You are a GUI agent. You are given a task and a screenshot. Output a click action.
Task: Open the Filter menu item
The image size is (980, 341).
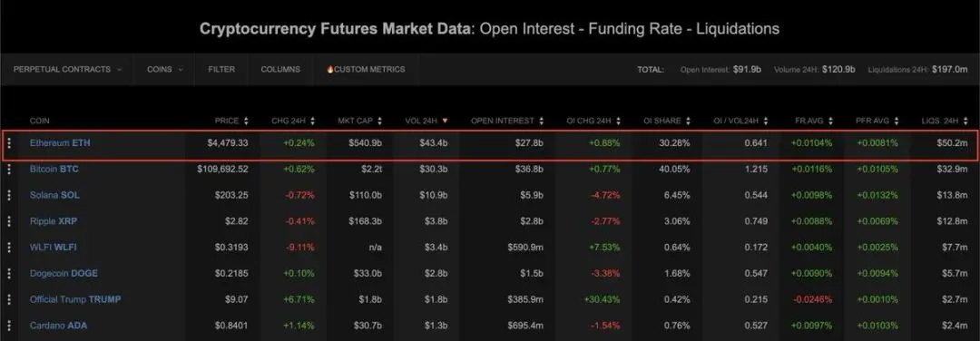click(x=221, y=69)
